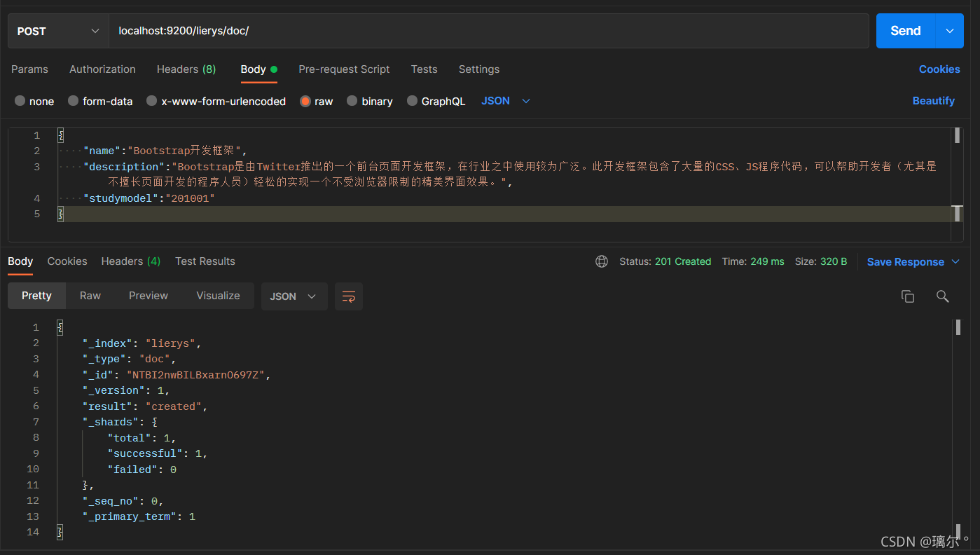Image resolution: width=980 pixels, height=555 pixels.
Task: View the Test Results tab
Action: coord(205,261)
